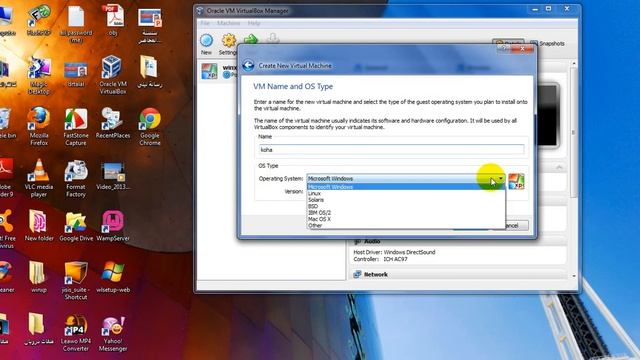Open the drtalal desktop icon
The height and width of the screenshot is (360, 640).
coord(76,69)
